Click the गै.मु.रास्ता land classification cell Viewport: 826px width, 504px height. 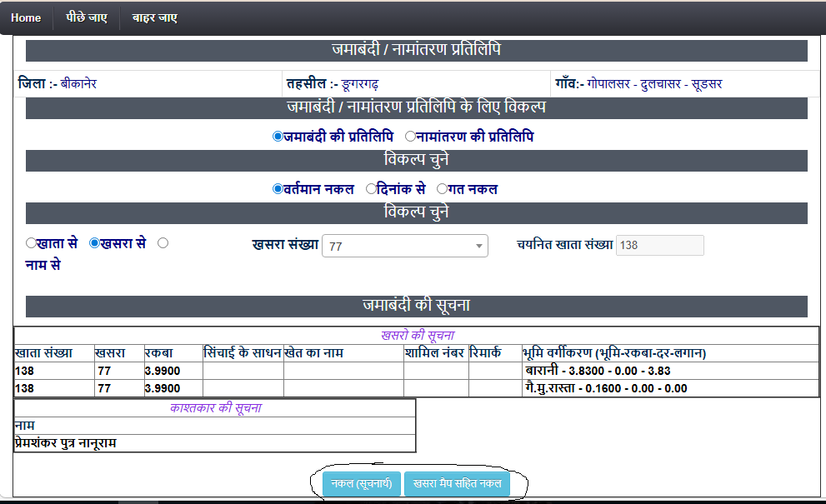coord(605,388)
